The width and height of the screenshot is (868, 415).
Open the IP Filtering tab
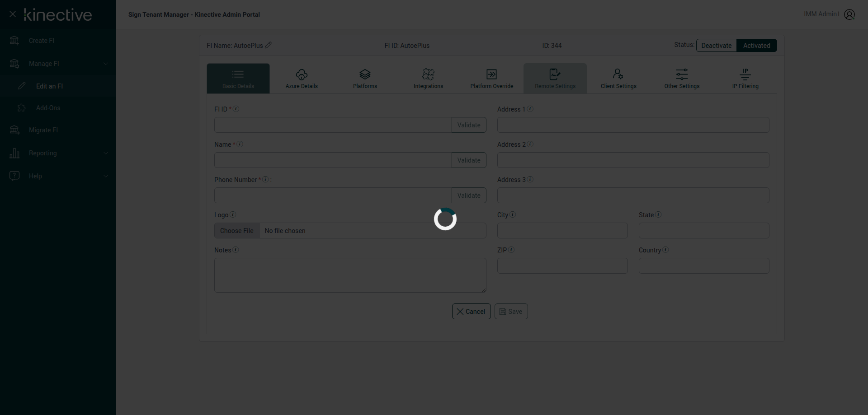(745, 79)
